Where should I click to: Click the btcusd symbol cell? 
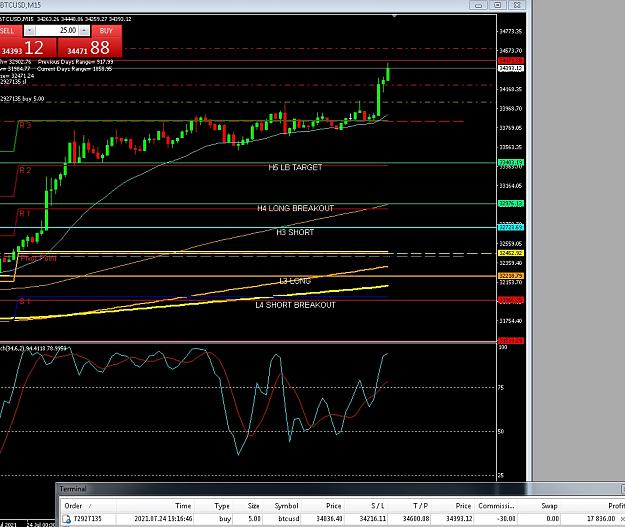pyautogui.click(x=289, y=519)
